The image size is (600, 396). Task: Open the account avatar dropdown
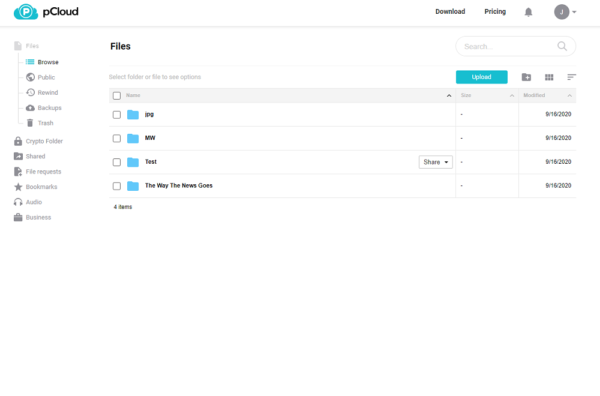(x=565, y=12)
